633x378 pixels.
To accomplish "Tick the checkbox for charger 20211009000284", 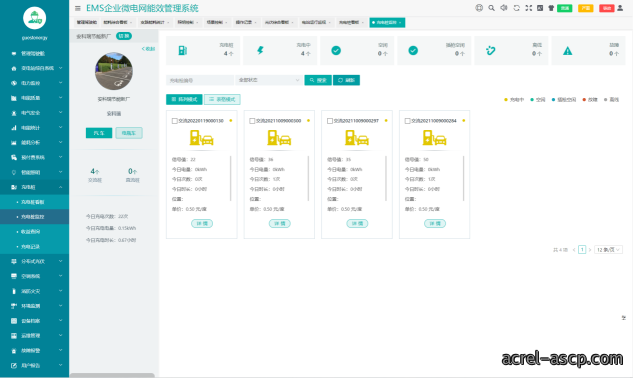I will pyautogui.click(x=407, y=121).
